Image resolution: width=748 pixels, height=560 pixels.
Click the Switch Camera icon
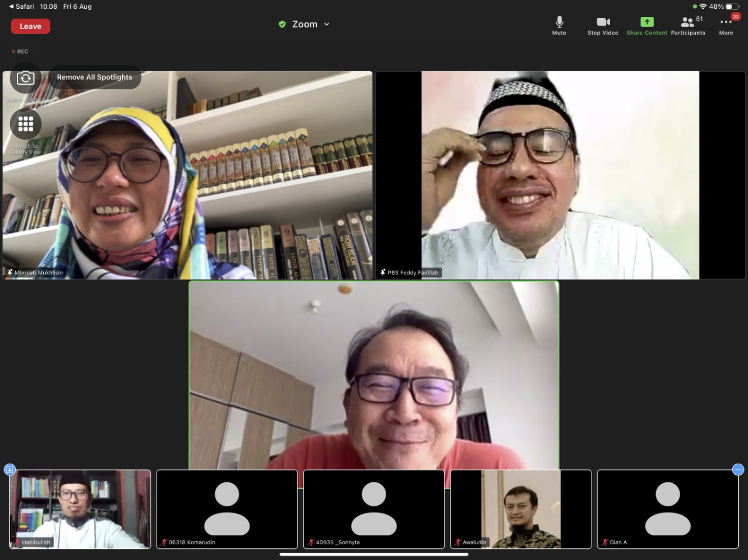[x=26, y=78]
